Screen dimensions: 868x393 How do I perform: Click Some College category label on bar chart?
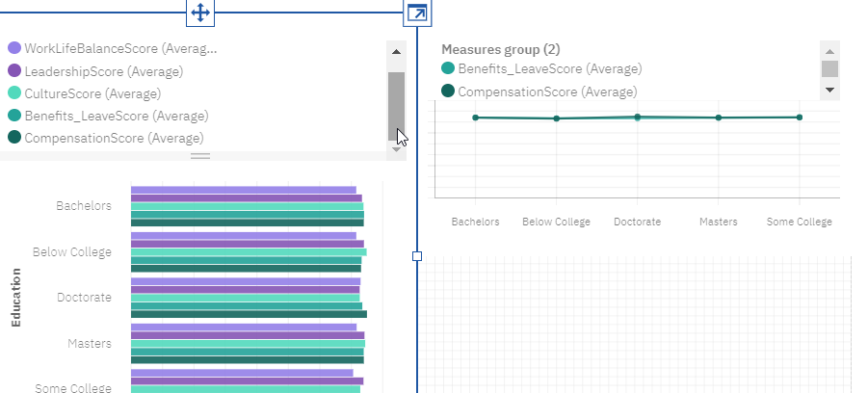pyautogui.click(x=73, y=388)
